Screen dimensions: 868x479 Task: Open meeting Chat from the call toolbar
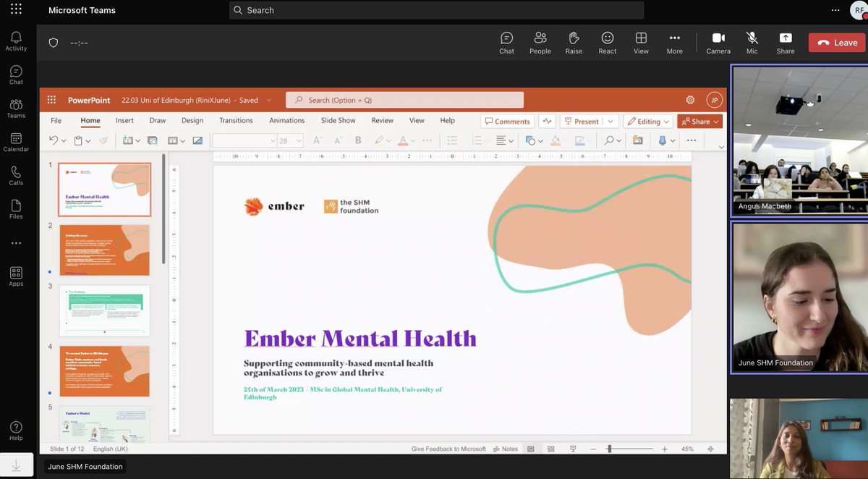click(x=506, y=43)
